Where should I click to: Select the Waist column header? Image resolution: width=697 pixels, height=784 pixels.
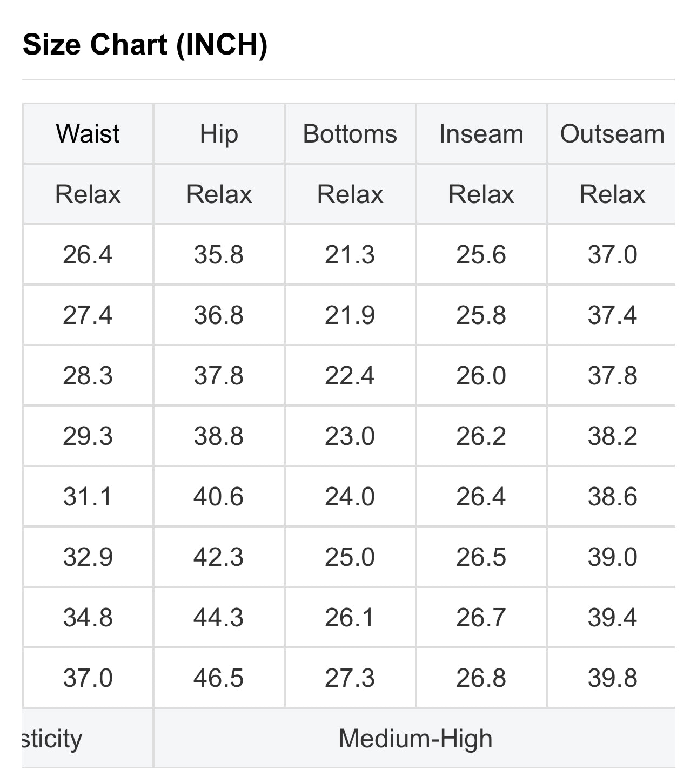click(88, 134)
